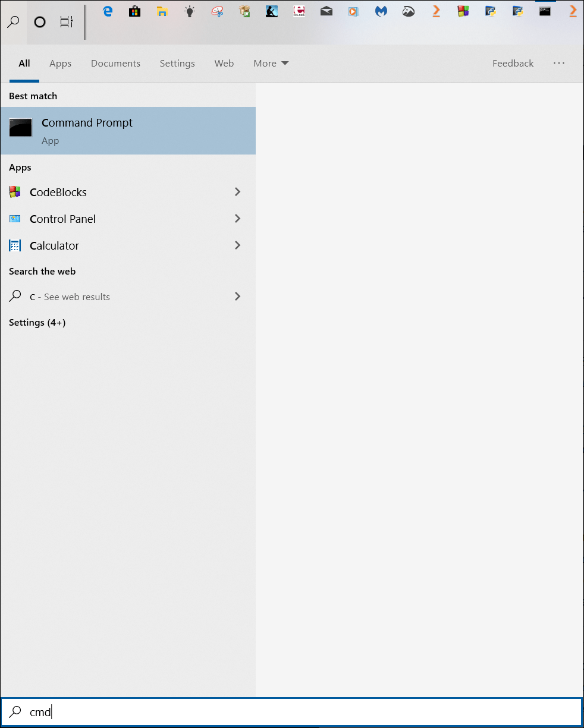This screenshot has height=728, width=584.
Task: Open File Explorer from the taskbar
Action: (x=162, y=11)
